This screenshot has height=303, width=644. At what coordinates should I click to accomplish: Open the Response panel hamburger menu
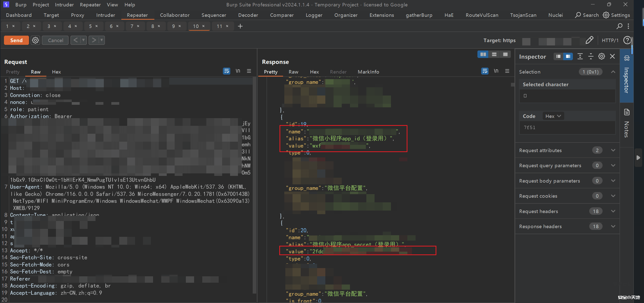507,71
